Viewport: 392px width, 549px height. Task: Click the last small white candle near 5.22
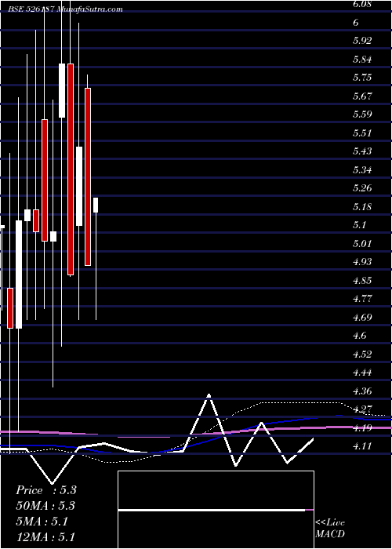[x=96, y=205]
